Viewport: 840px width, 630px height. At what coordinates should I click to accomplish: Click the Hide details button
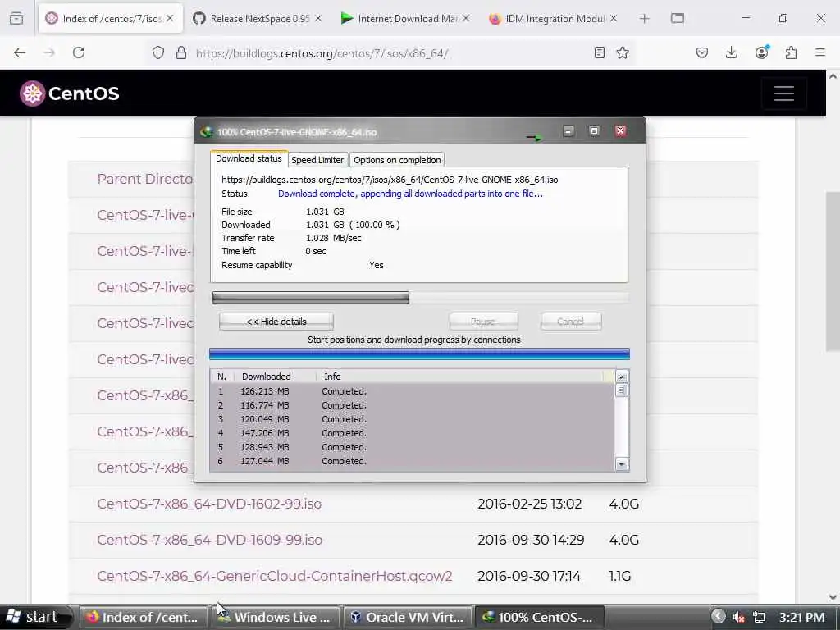[276, 322]
